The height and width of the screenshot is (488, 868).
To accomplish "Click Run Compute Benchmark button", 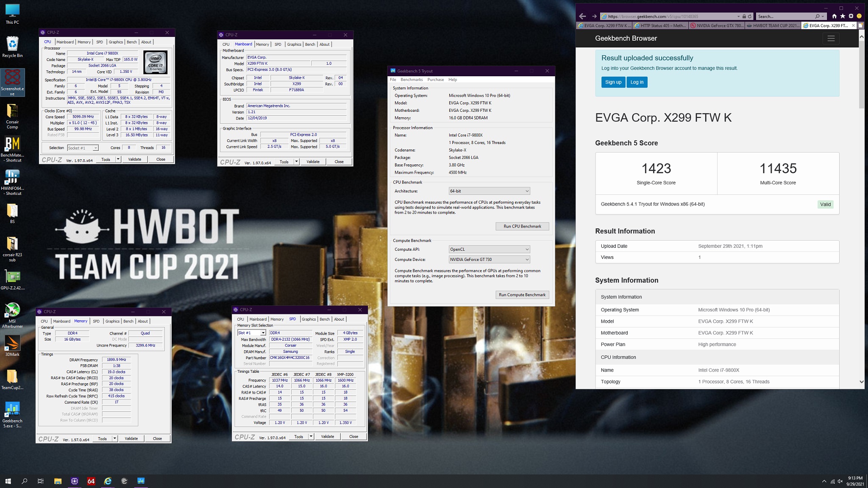I will (522, 295).
